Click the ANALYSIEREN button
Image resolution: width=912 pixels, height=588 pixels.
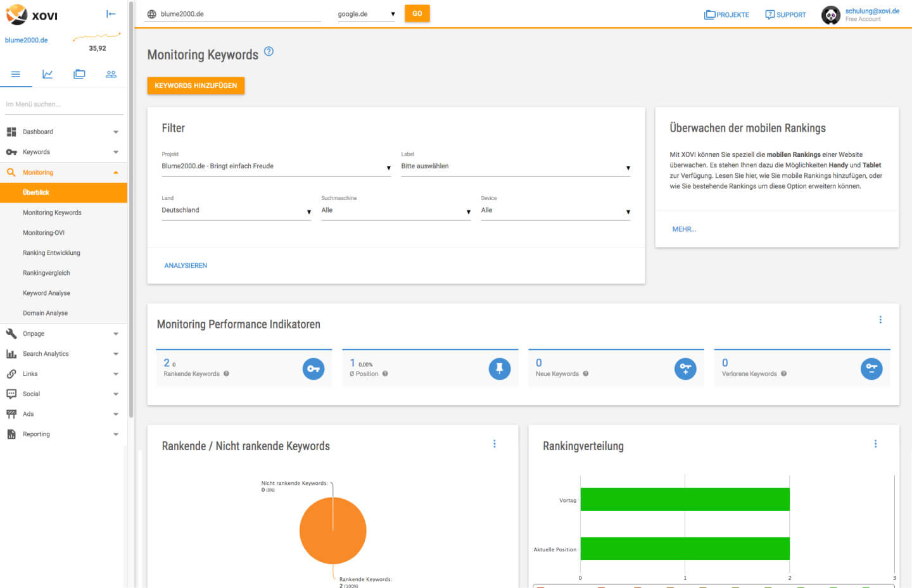[x=186, y=266]
